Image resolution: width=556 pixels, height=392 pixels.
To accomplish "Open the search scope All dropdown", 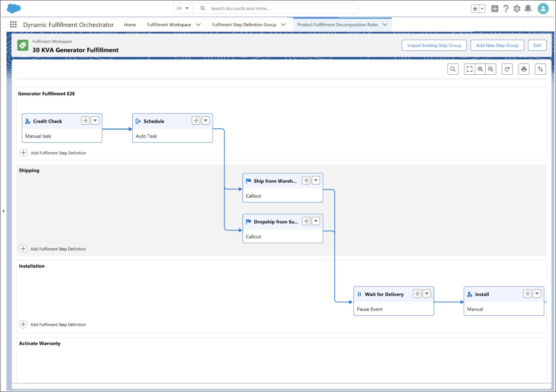I will point(182,8).
